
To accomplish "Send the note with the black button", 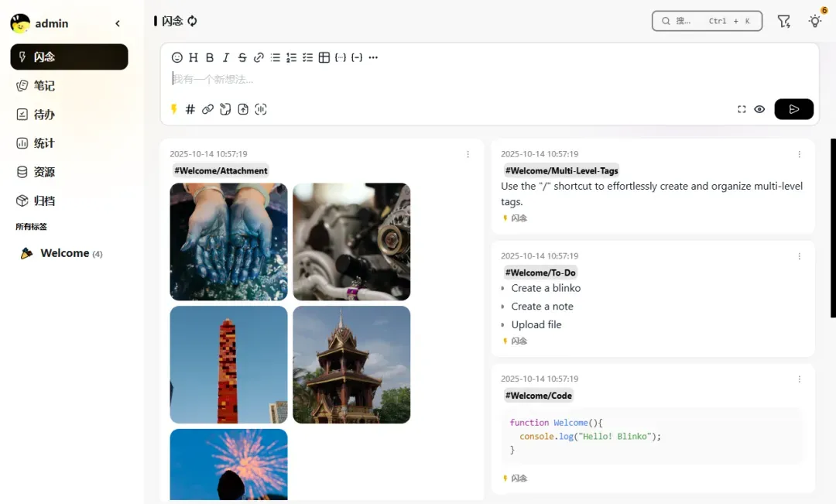I will click(793, 109).
